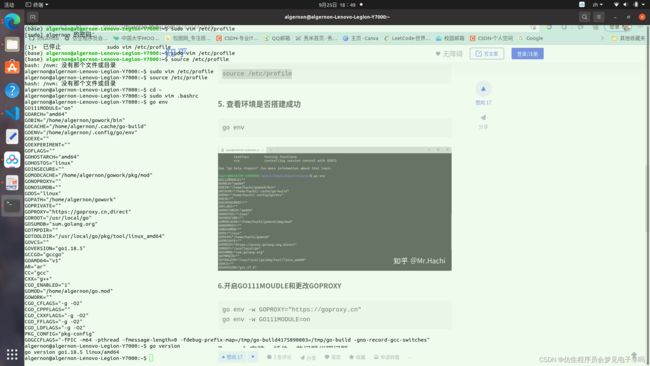Click heading "5. 查看环境是否搭建成功"
Image resolution: width=650 pixels, height=366 pixels.
259,104
